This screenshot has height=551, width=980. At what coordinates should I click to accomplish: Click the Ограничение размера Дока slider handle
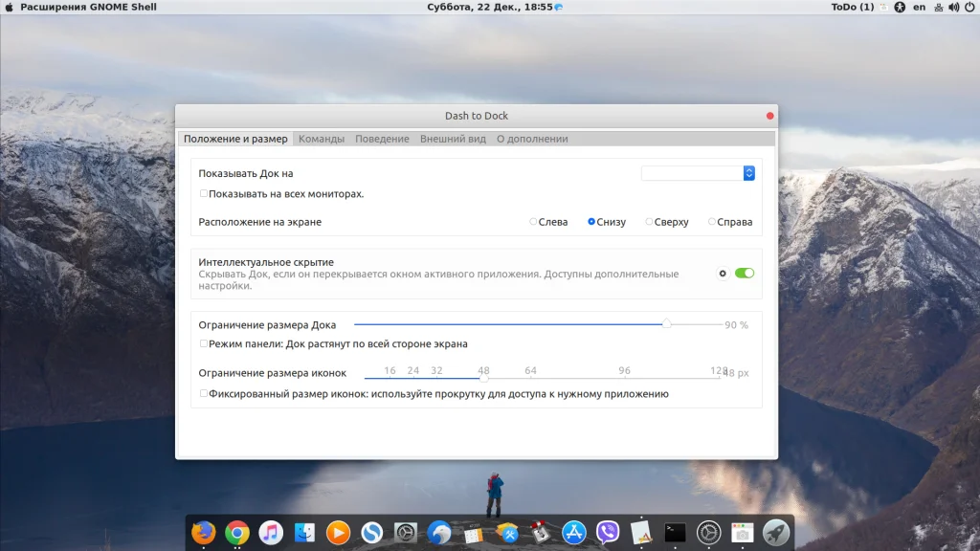click(666, 323)
